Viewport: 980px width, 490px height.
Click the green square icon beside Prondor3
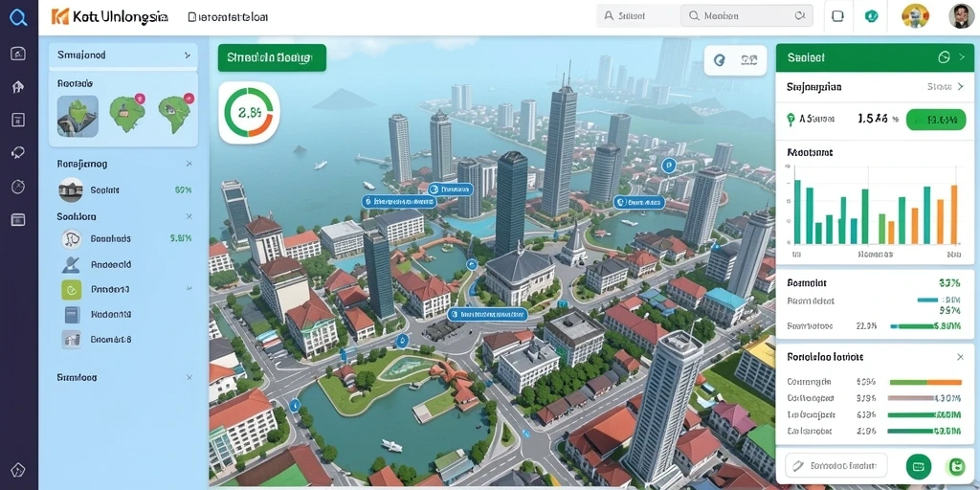tap(71, 289)
